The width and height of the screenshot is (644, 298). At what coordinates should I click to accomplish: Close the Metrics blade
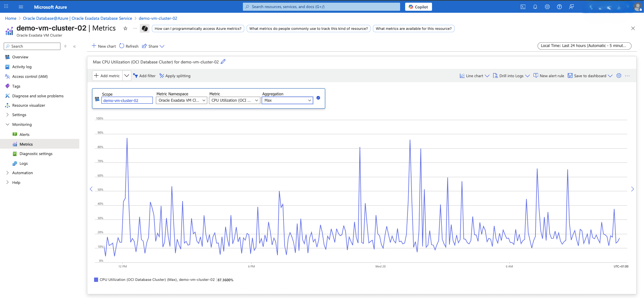click(633, 29)
